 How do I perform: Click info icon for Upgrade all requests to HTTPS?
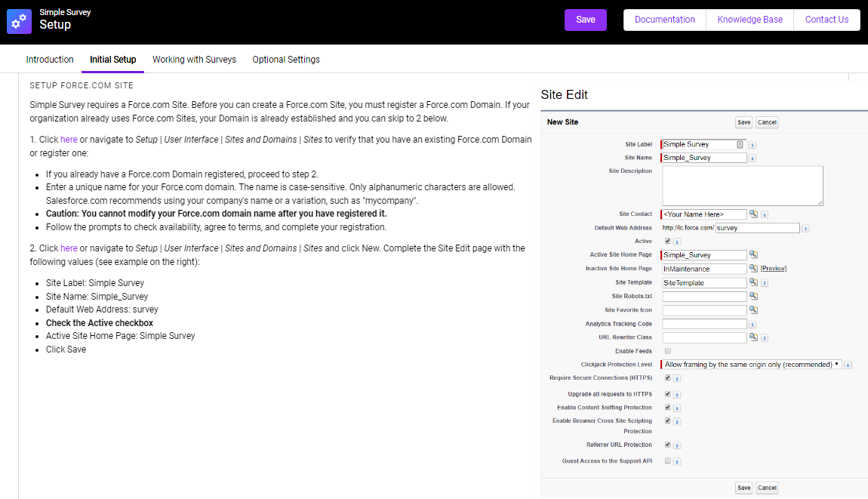coord(677,395)
